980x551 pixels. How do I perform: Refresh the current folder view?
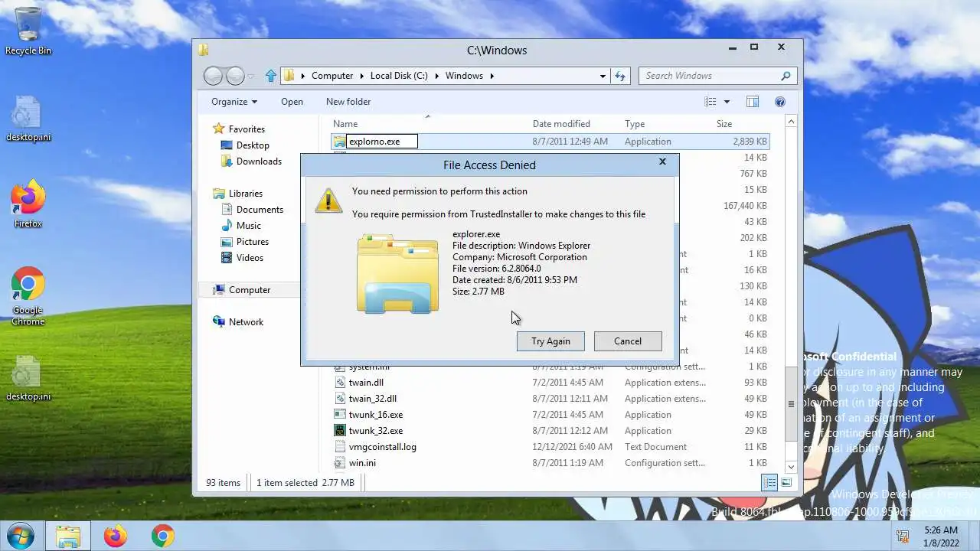(620, 76)
